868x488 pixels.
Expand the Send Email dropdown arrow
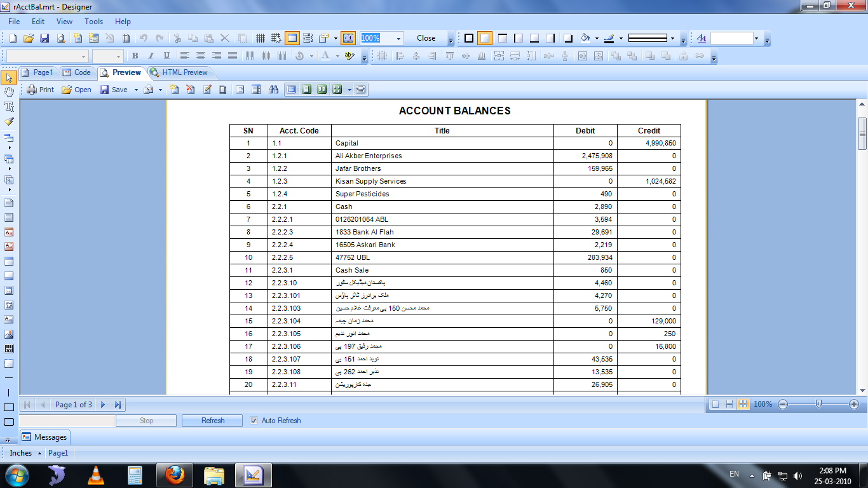click(x=160, y=90)
